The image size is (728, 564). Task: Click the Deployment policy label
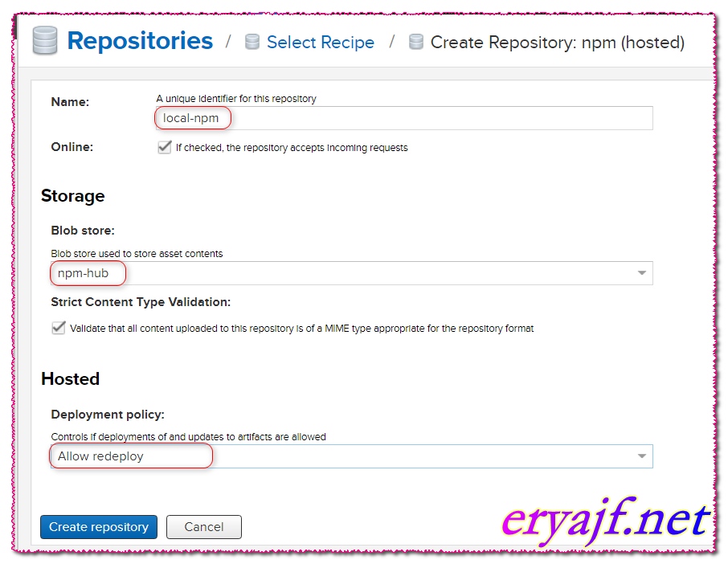108,414
